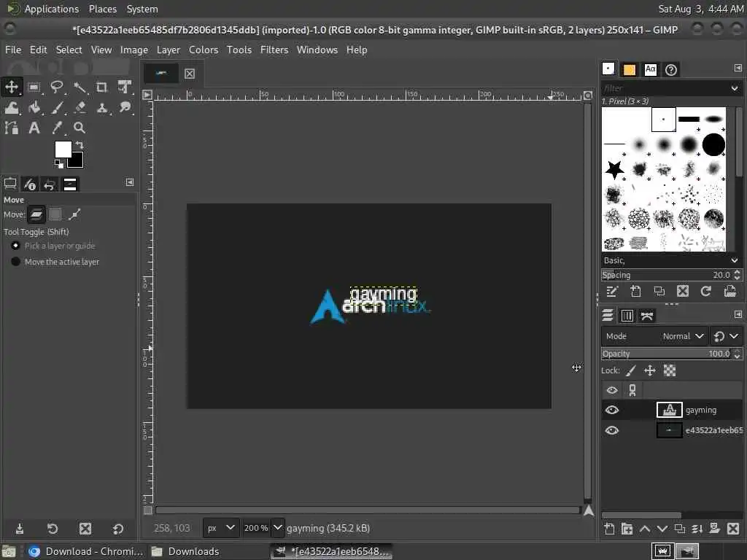Image resolution: width=747 pixels, height=560 pixels.
Task: Select the Smudge tool
Action: (x=125, y=108)
